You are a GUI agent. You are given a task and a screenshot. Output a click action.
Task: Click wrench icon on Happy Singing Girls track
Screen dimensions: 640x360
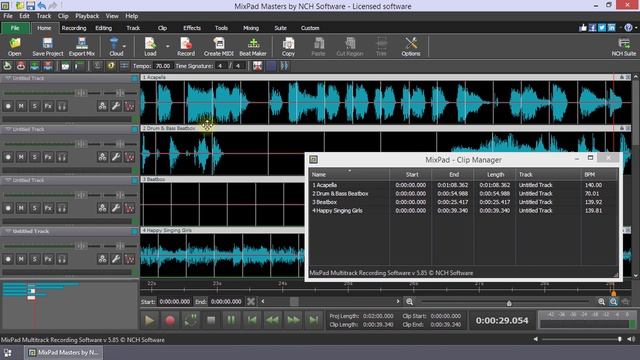pyautogui.click(x=116, y=259)
